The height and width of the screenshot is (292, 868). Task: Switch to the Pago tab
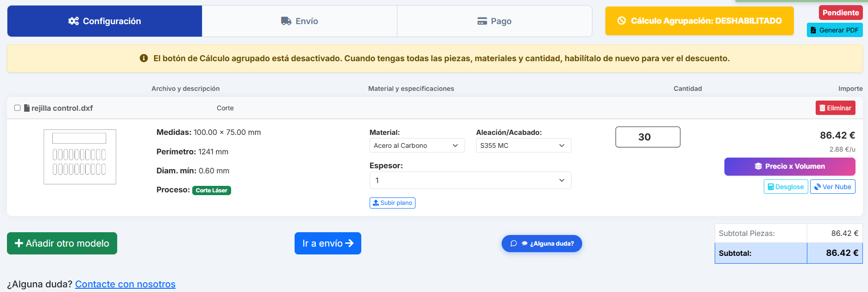pyautogui.click(x=495, y=21)
